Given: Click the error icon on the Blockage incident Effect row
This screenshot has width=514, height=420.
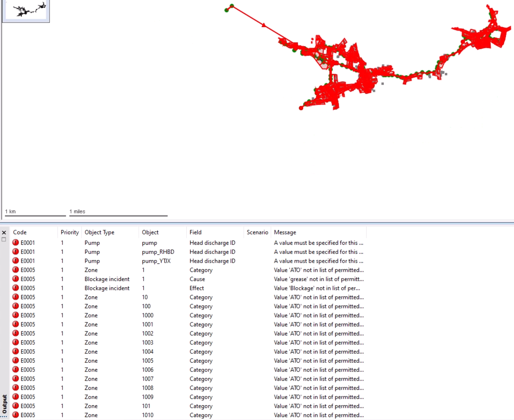Looking at the screenshot, I should tap(16, 288).
